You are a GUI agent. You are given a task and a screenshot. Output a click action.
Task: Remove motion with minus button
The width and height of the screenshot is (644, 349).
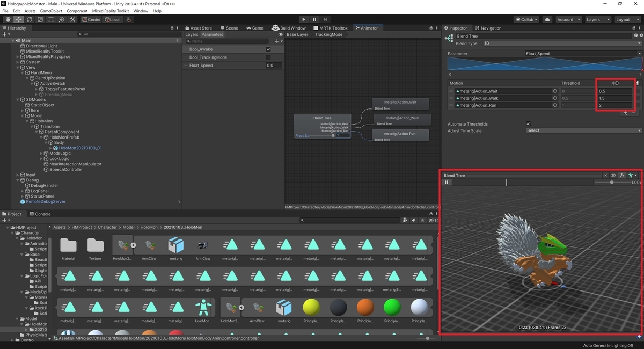pos(634,113)
